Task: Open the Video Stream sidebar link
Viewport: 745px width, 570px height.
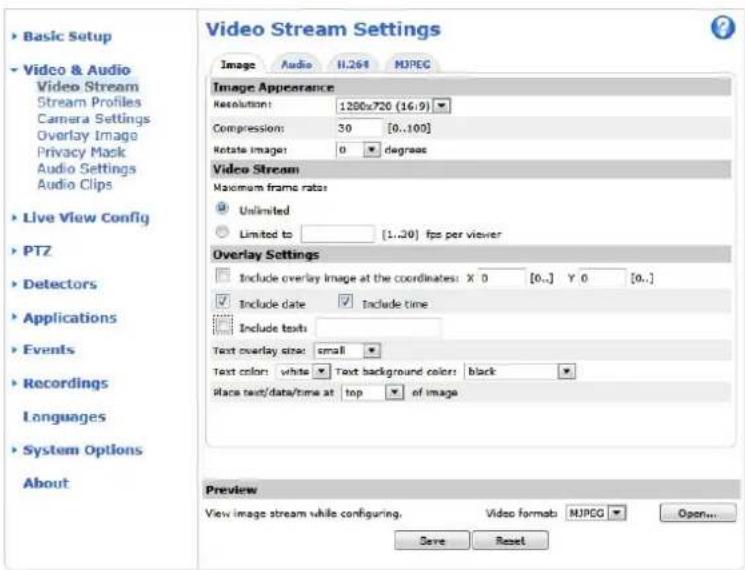Action: [x=88, y=86]
